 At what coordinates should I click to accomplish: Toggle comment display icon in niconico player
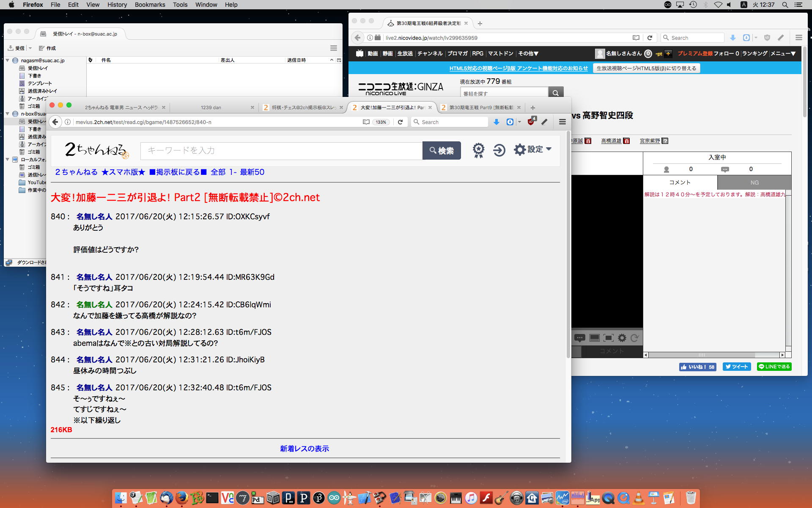click(579, 338)
